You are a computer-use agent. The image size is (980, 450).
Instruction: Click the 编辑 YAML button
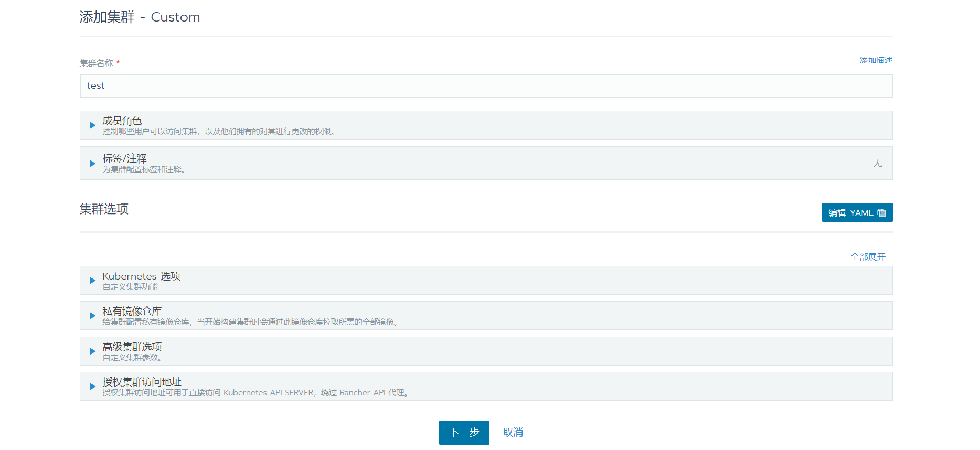pyautogui.click(x=857, y=212)
